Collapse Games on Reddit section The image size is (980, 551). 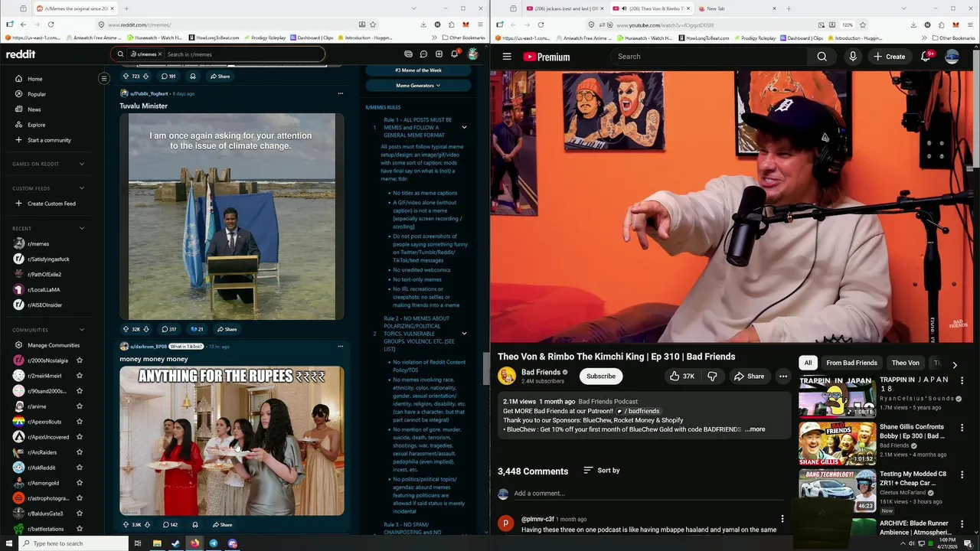click(82, 164)
